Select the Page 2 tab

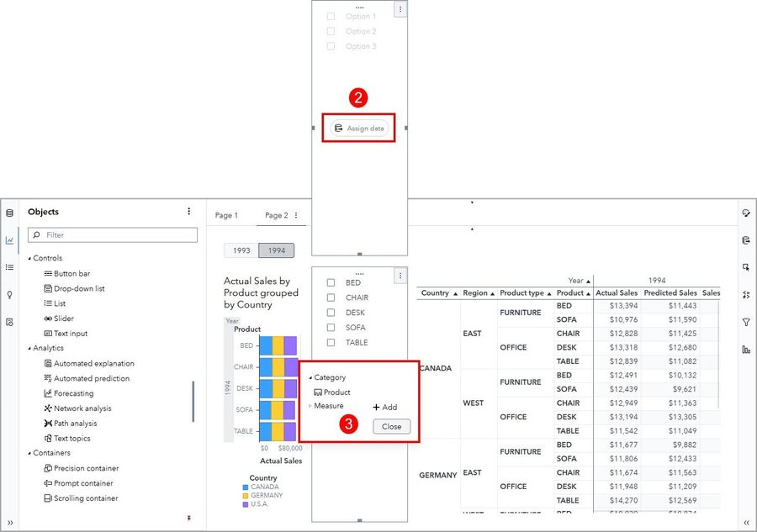(x=276, y=215)
